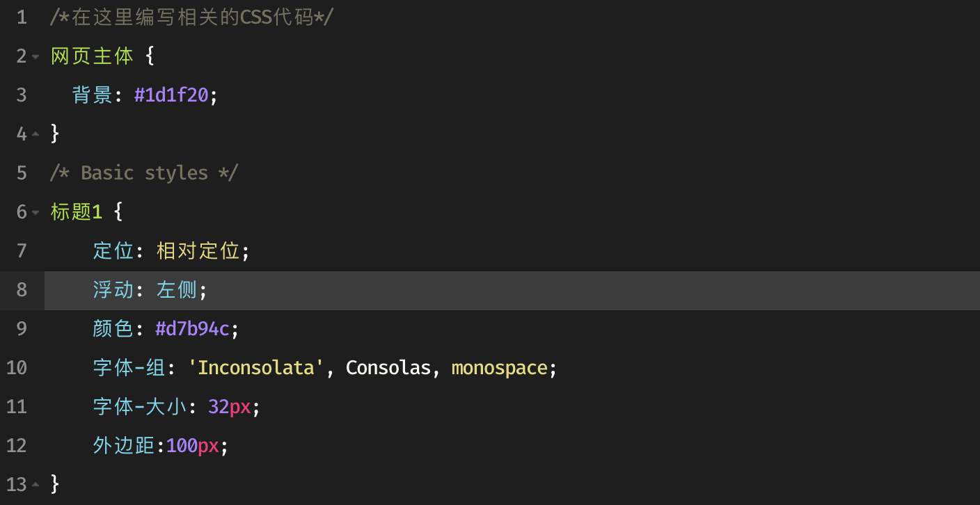The height and width of the screenshot is (505, 980).
Task: Click the 相对定位 value text
Action: 198,251
